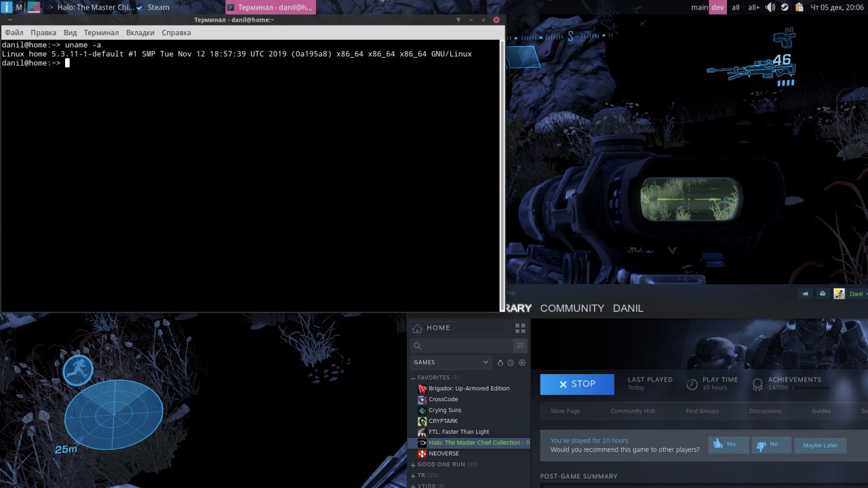The image size is (868, 488).
Task: Click the achievements badge icon
Action: click(757, 384)
